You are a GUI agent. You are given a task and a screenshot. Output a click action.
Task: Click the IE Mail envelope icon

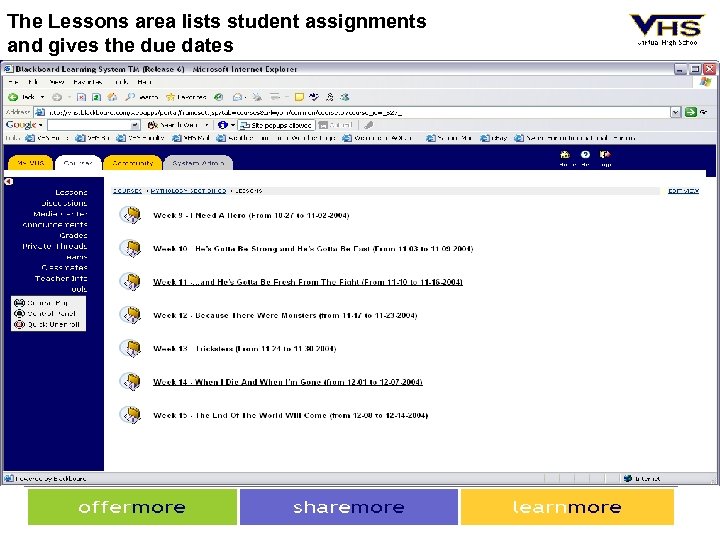tap(237, 97)
